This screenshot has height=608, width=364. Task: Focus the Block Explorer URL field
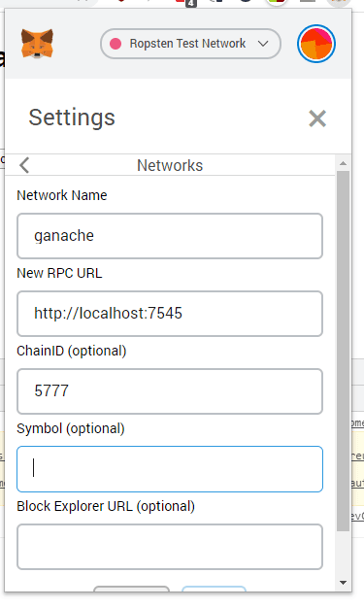170,547
